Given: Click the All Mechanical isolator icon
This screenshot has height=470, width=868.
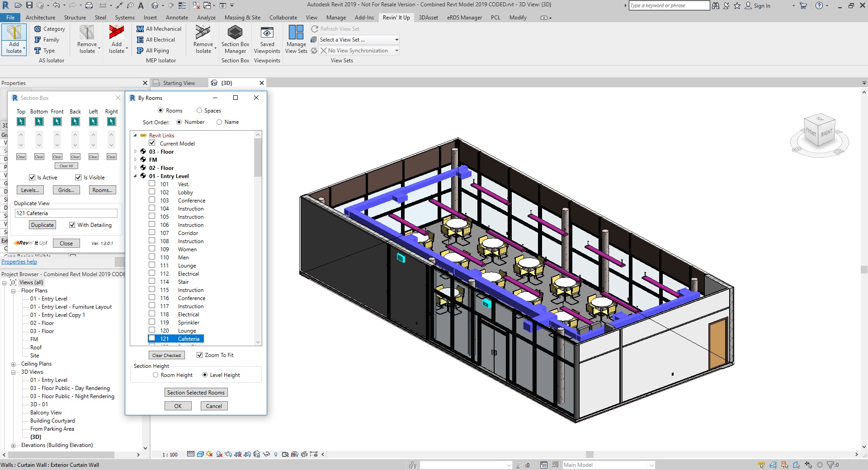Looking at the screenshot, I should coord(140,28).
